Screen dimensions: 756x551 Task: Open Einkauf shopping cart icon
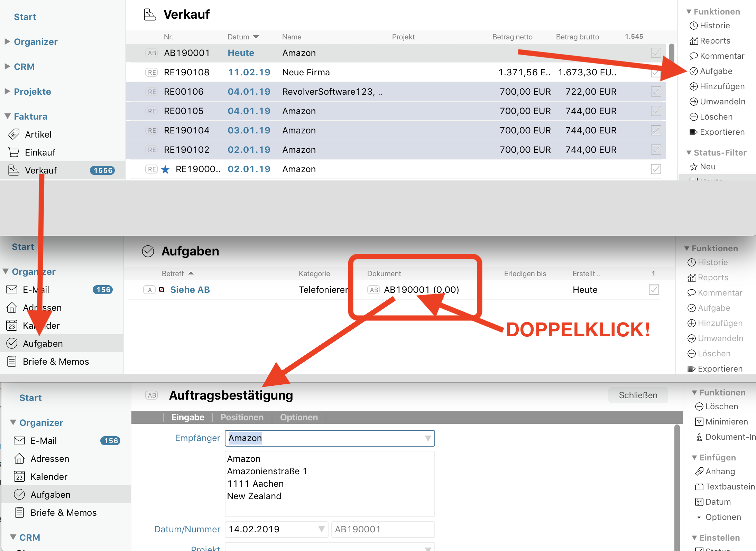coord(14,152)
